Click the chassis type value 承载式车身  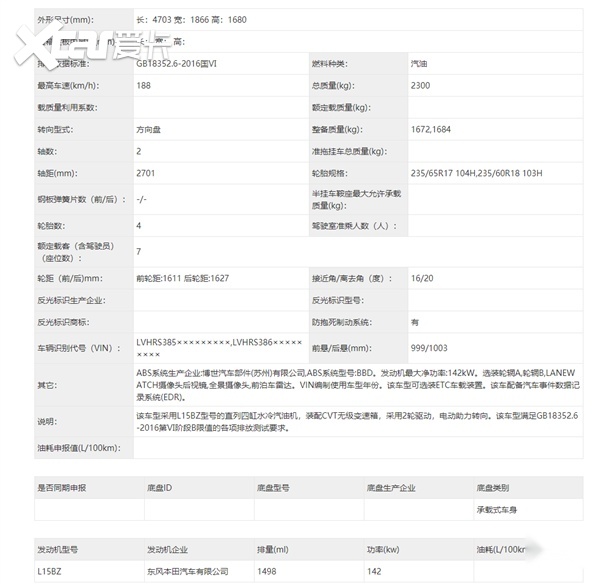click(x=497, y=509)
